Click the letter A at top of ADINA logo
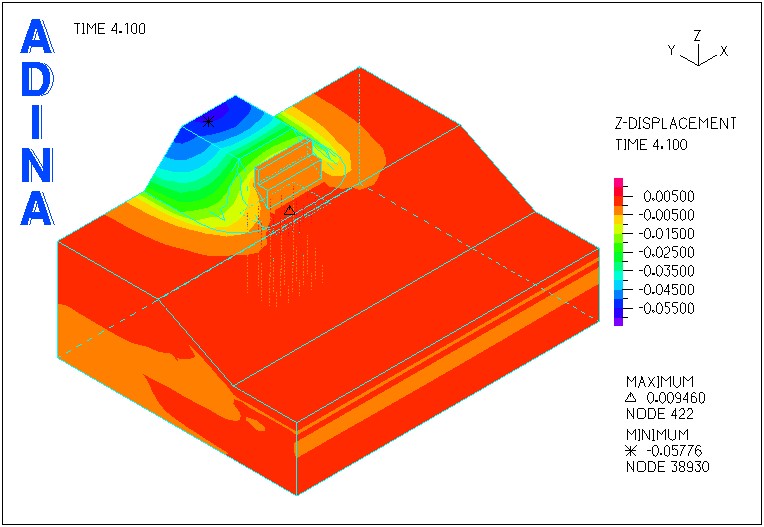 37,38
